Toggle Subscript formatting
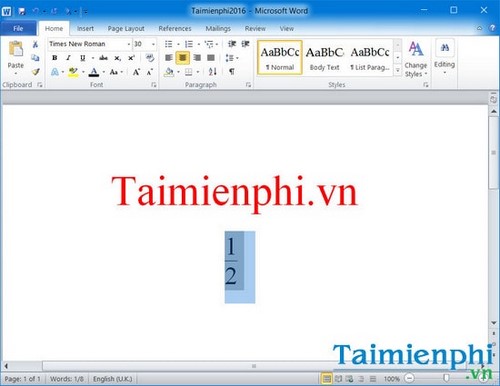 [117, 58]
